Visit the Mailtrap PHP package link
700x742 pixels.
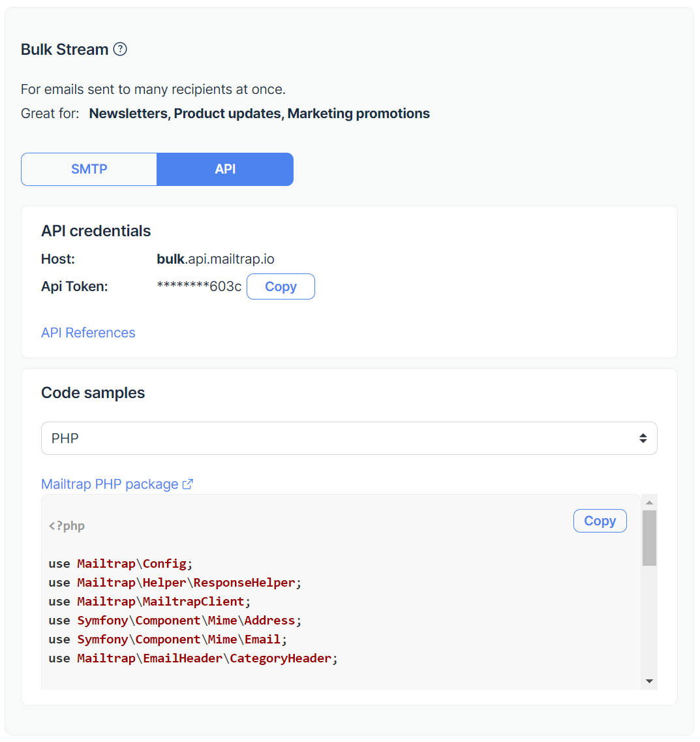[x=110, y=484]
